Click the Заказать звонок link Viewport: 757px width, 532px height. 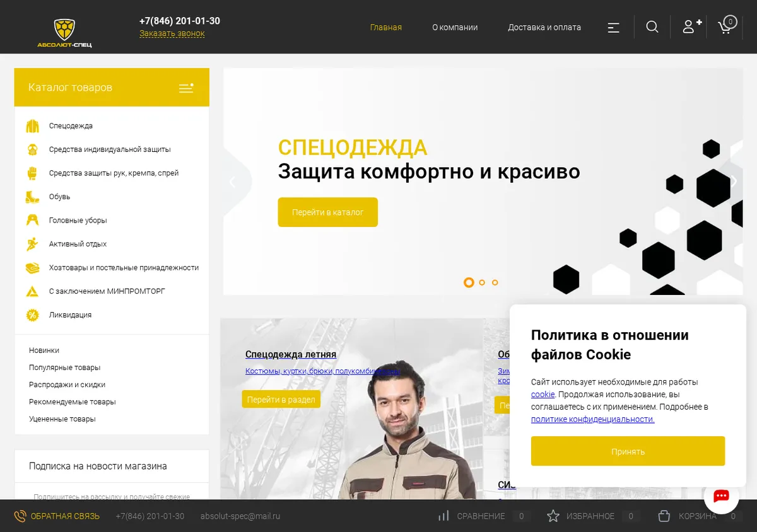(172, 33)
